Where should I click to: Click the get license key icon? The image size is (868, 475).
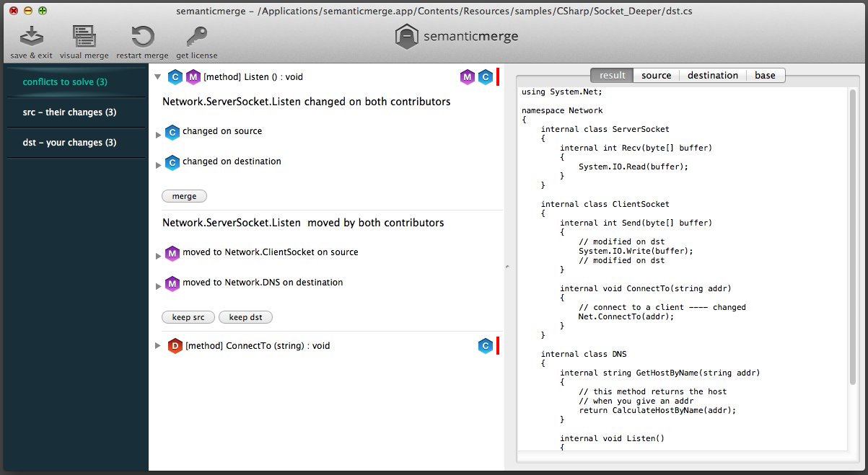pyautogui.click(x=196, y=37)
